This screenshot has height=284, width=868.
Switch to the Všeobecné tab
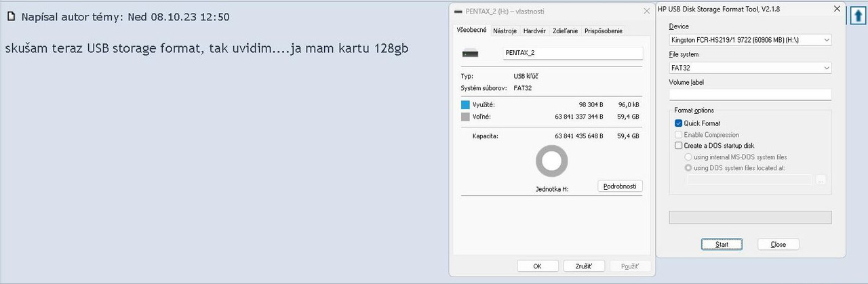click(471, 30)
